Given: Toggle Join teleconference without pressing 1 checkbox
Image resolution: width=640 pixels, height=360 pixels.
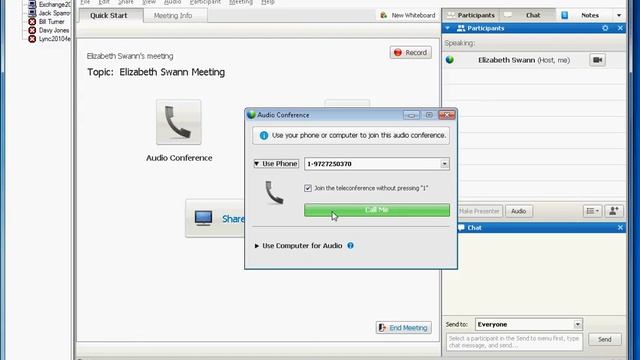Looking at the screenshot, I should click(308, 188).
